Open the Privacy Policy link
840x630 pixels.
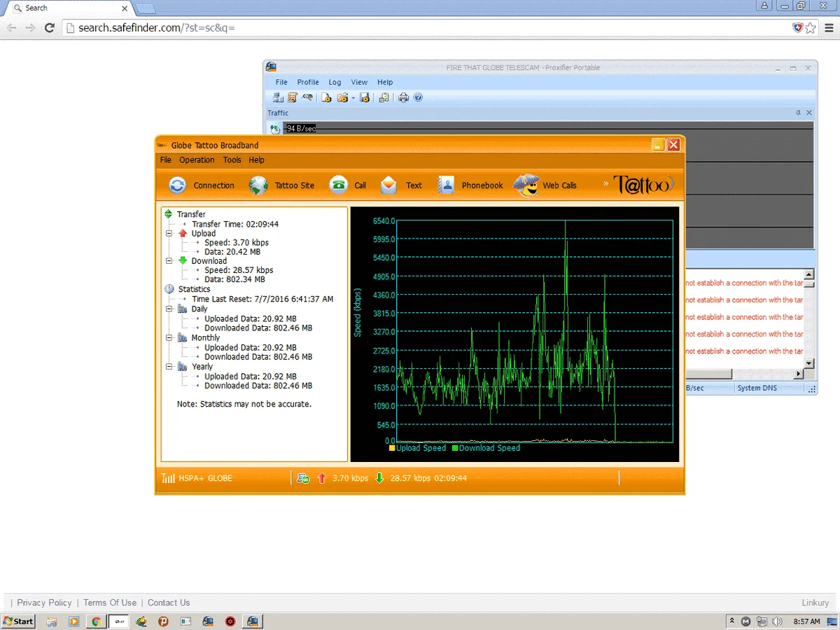45,603
